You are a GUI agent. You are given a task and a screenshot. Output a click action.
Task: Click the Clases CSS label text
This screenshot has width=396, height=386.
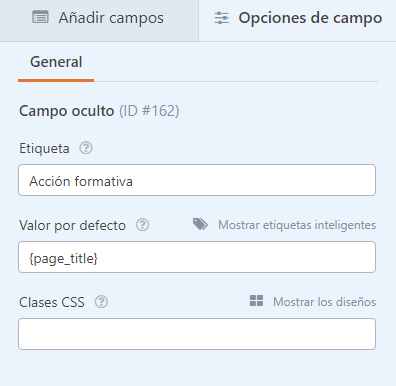52,302
